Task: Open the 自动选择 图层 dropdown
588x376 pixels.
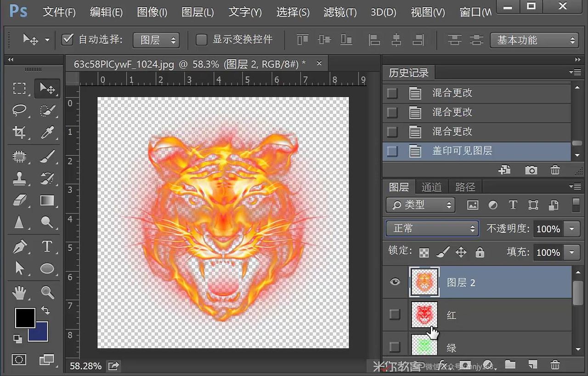Action: coord(156,40)
